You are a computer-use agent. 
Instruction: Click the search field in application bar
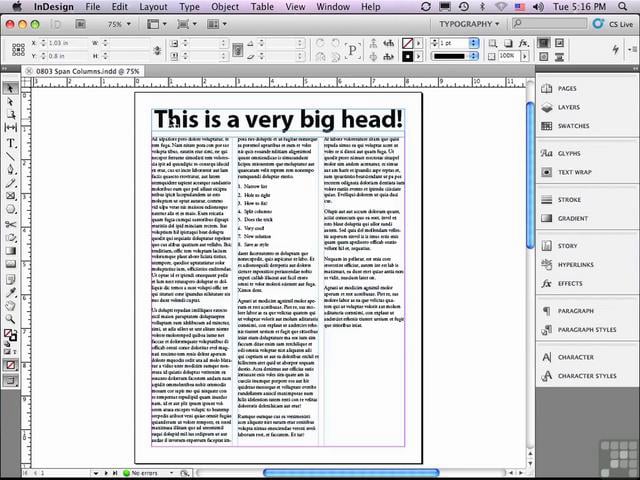tap(549, 24)
